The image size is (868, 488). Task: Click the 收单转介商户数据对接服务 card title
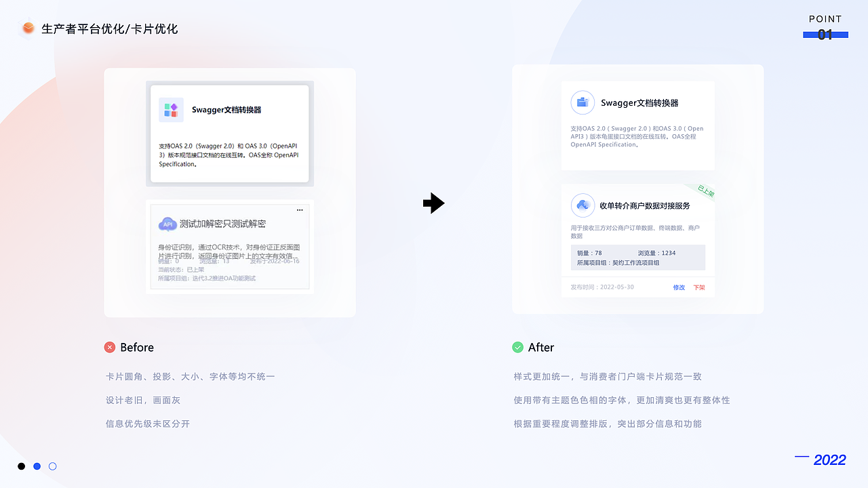pos(645,205)
